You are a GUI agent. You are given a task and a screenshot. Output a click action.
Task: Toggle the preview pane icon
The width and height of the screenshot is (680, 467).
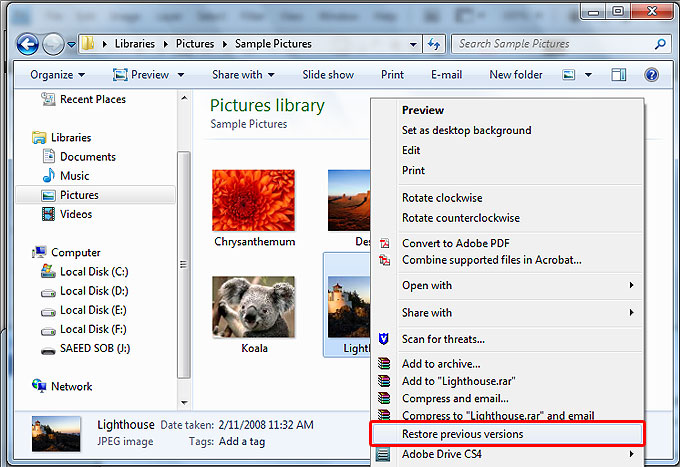click(x=619, y=75)
